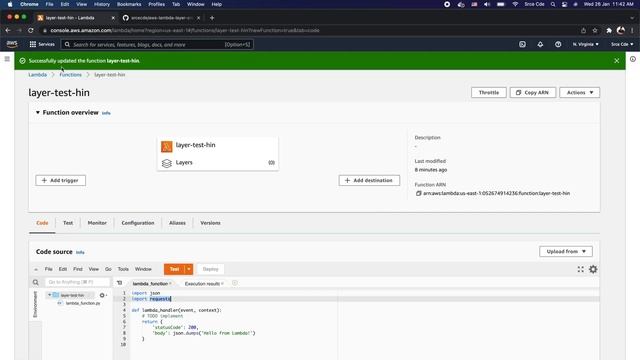Screen dimensions: 640x360
Task: Open the Lambda breadcrumb link
Action: 38,75
